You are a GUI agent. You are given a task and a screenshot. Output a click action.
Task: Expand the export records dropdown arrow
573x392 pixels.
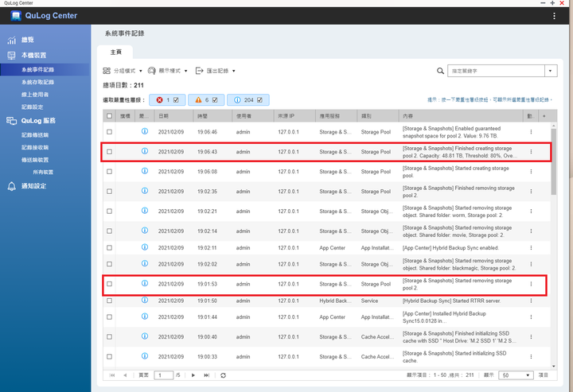point(234,72)
